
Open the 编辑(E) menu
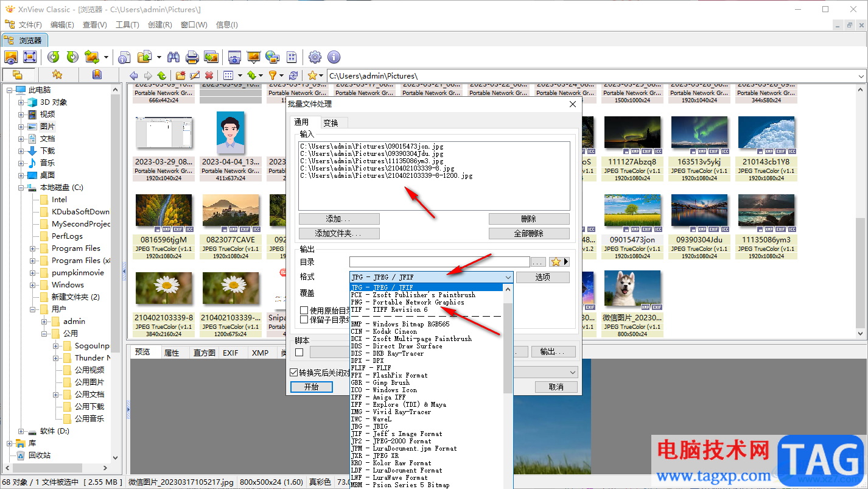(62, 25)
